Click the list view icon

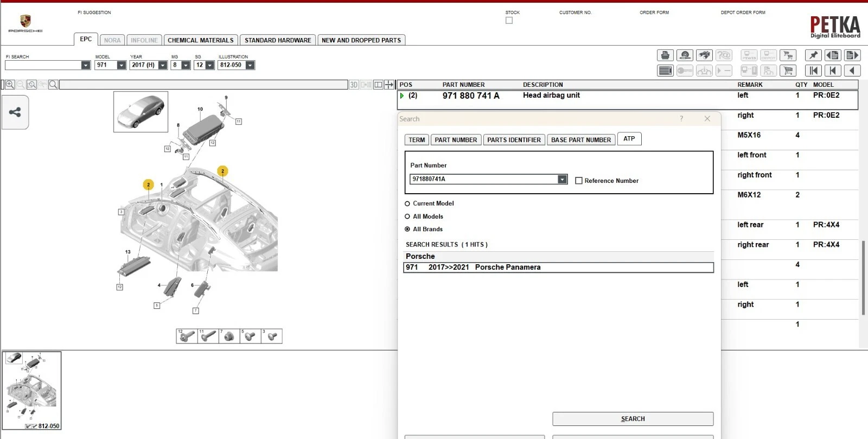pos(665,70)
